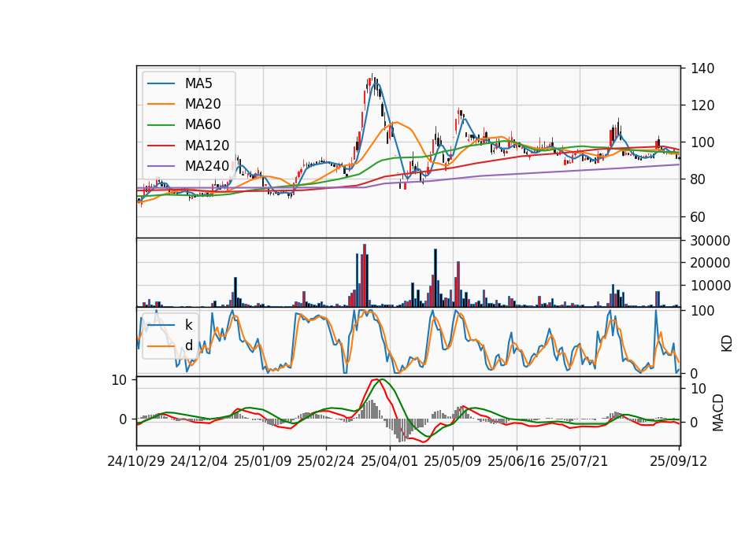The height and width of the screenshot is (543, 756).
Task: Click the 24/12/04 date axis label
Action: pos(199,461)
